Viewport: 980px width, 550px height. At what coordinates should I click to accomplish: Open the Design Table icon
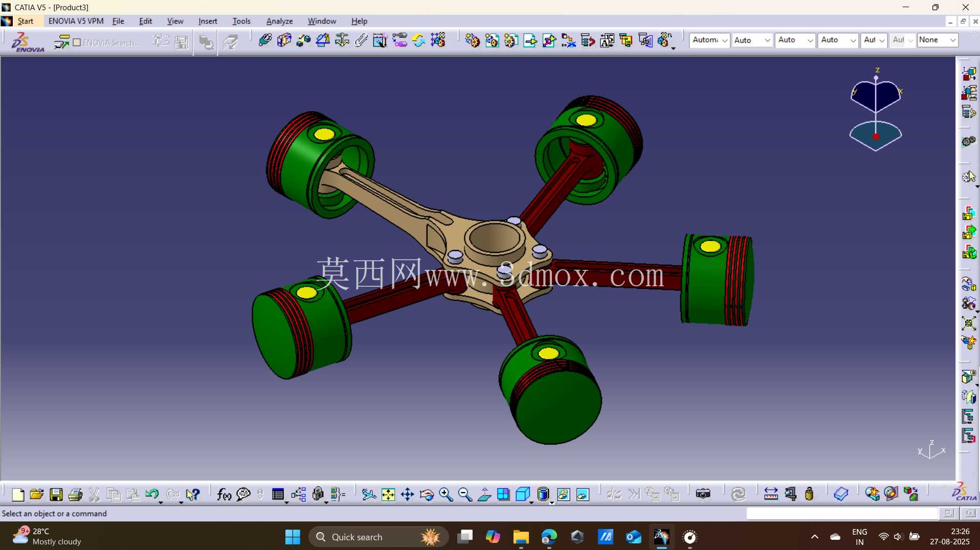[x=278, y=494]
